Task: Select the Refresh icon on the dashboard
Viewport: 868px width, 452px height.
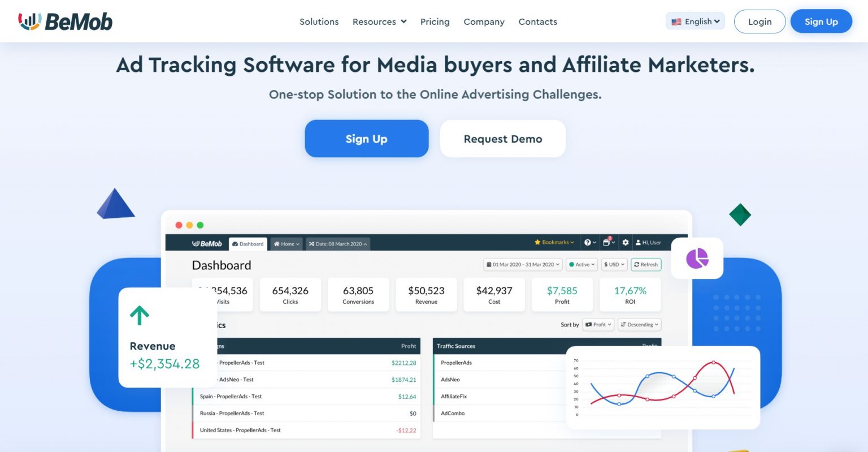Action: [646, 264]
